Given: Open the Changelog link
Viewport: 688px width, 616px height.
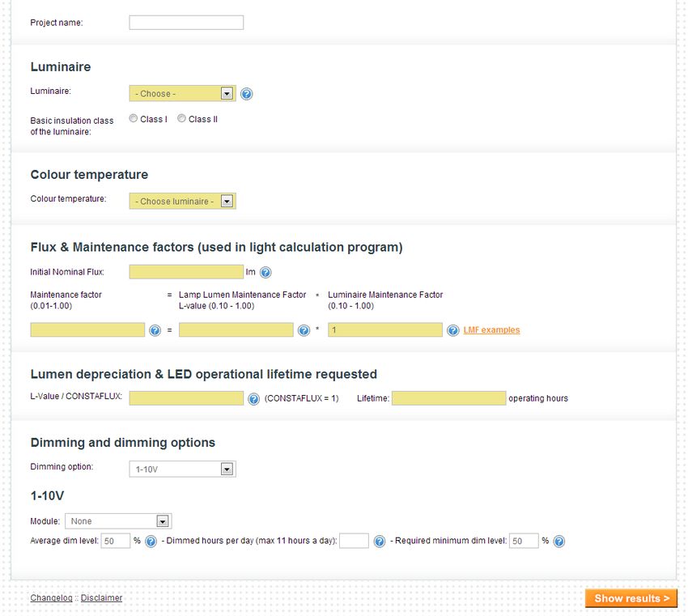Looking at the screenshot, I should coord(51,598).
